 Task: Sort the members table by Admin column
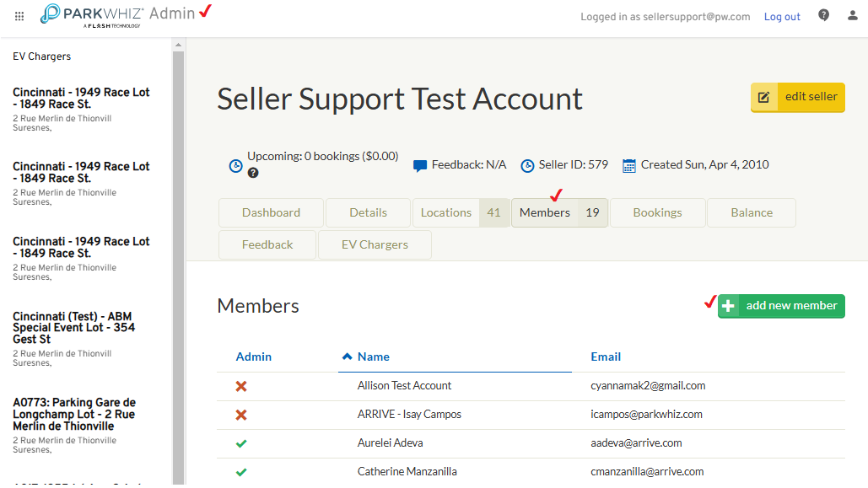254,357
